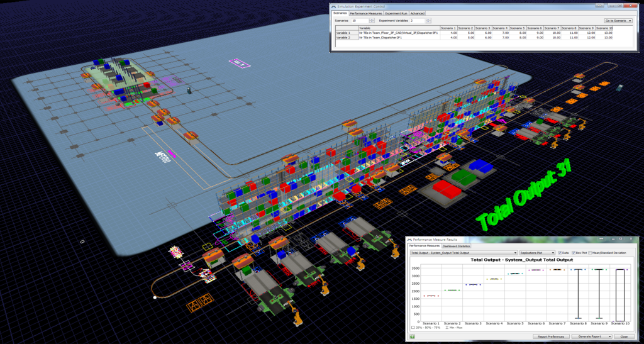Switch to Performance Measures tab in Experiment Control

(x=367, y=14)
